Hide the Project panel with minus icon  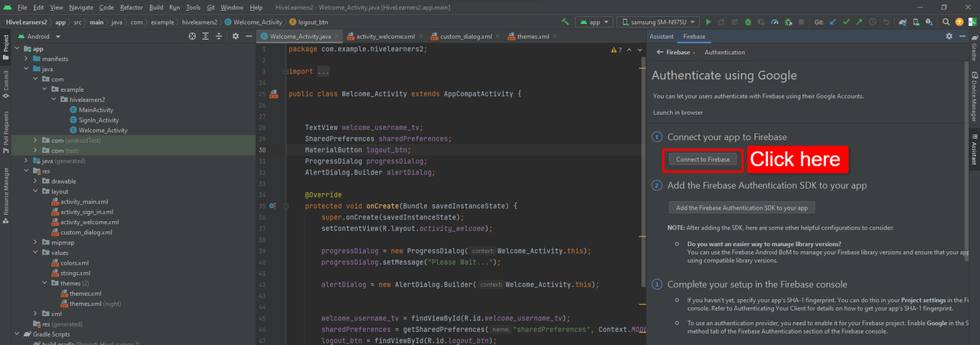[249, 36]
